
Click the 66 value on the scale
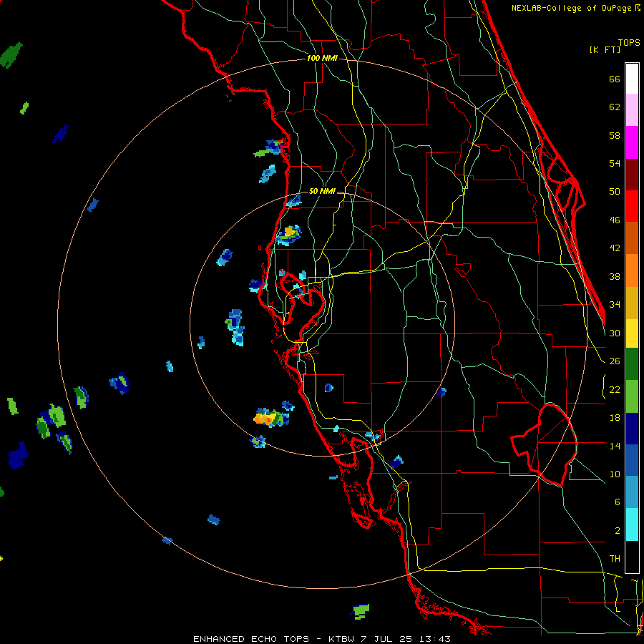(x=615, y=79)
